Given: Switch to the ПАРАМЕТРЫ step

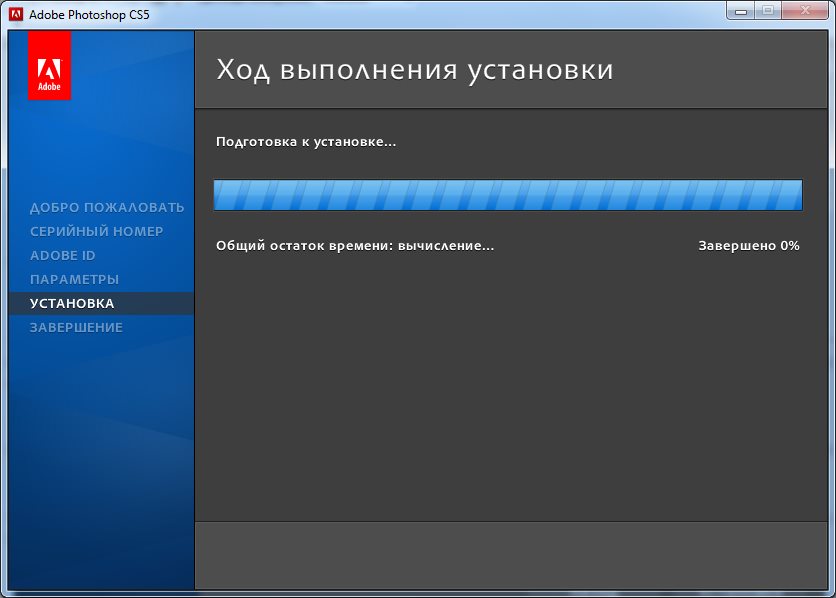Looking at the screenshot, I should point(74,280).
